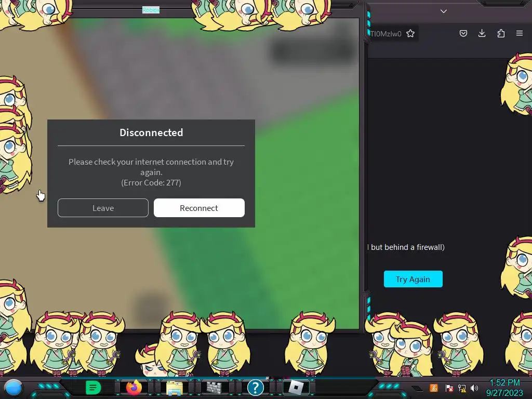Image resolution: width=532 pixels, height=399 pixels.
Task: Open the question mark help app in the taskbar
Action: 256,388
